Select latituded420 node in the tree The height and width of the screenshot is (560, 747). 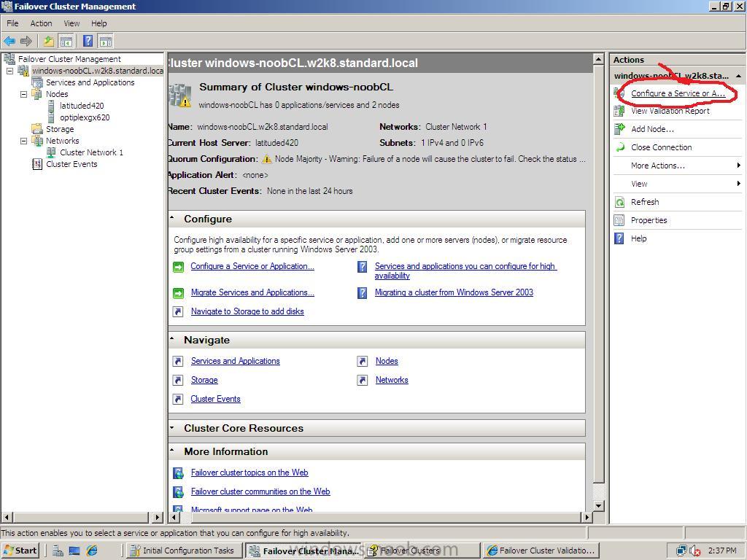(x=82, y=106)
